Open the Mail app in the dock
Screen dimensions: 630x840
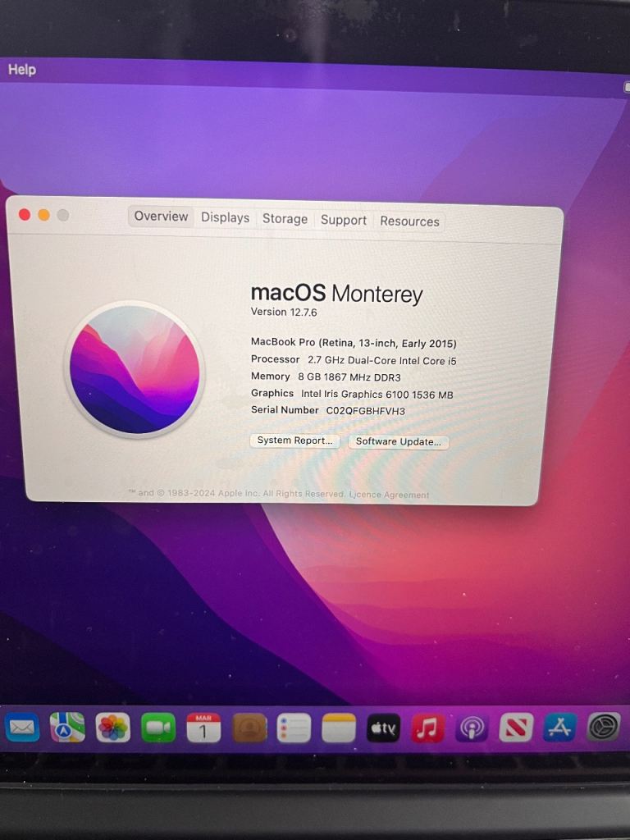tap(22, 727)
